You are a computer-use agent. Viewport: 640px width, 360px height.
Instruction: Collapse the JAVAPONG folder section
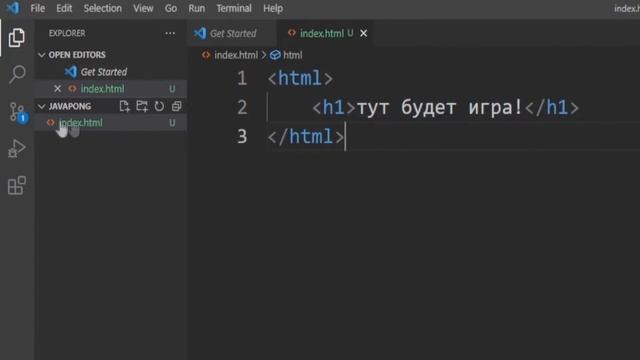pos(41,106)
